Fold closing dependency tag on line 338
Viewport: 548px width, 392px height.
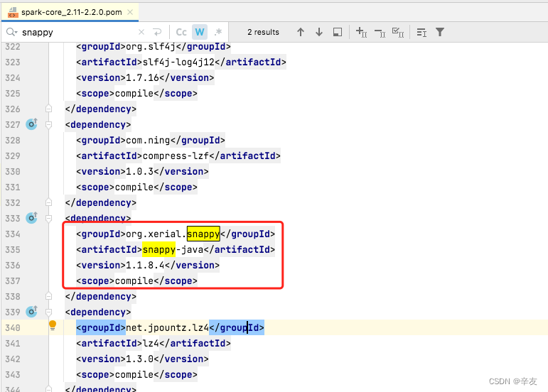48,296
